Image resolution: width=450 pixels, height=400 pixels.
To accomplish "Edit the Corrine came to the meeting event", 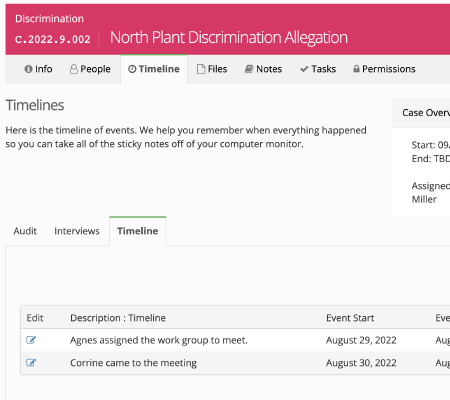I will (31, 362).
